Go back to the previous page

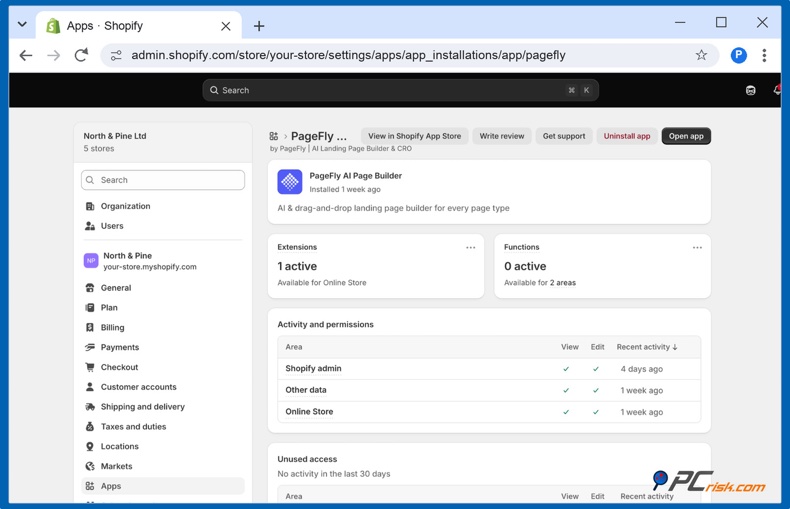[26, 55]
